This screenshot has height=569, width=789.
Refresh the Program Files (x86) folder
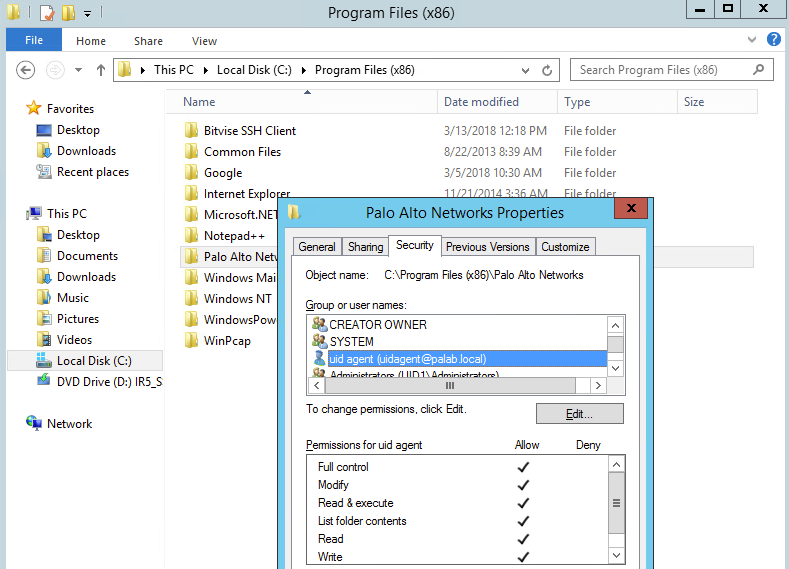[x=547, y=70]
